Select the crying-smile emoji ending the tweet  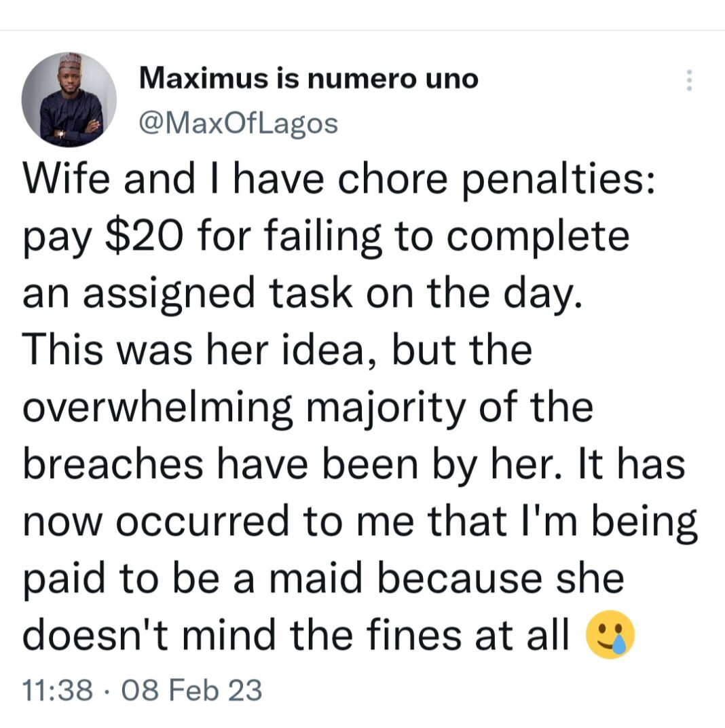(x=610, y=634)
